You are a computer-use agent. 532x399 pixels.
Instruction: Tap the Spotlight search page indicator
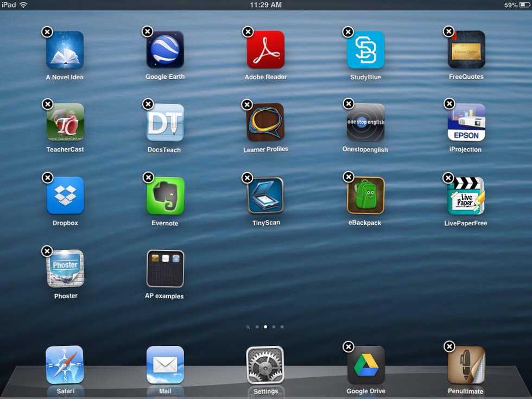point(248,327)
